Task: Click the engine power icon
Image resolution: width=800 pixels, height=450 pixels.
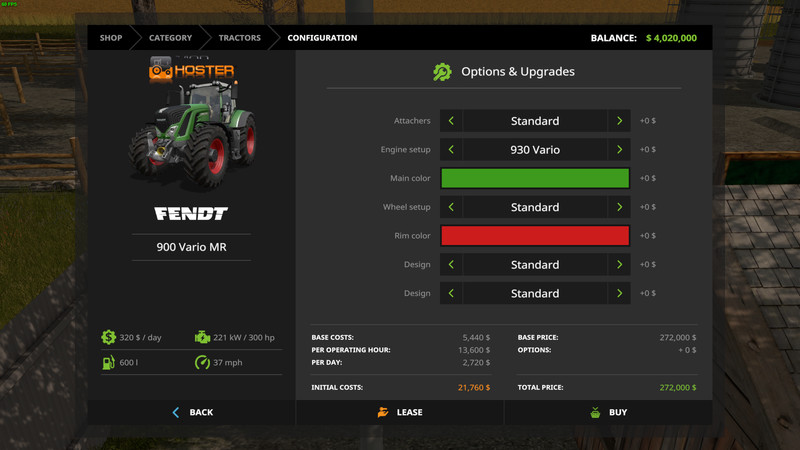Action: 202,338
